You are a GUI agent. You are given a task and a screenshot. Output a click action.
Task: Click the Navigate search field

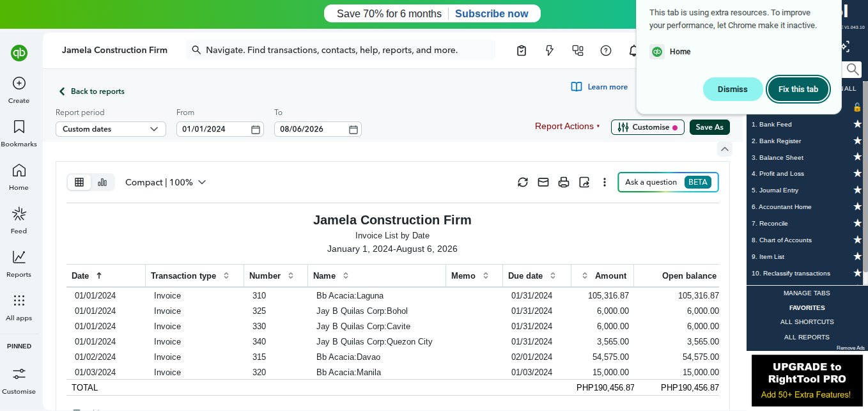(x=340, y=50)
